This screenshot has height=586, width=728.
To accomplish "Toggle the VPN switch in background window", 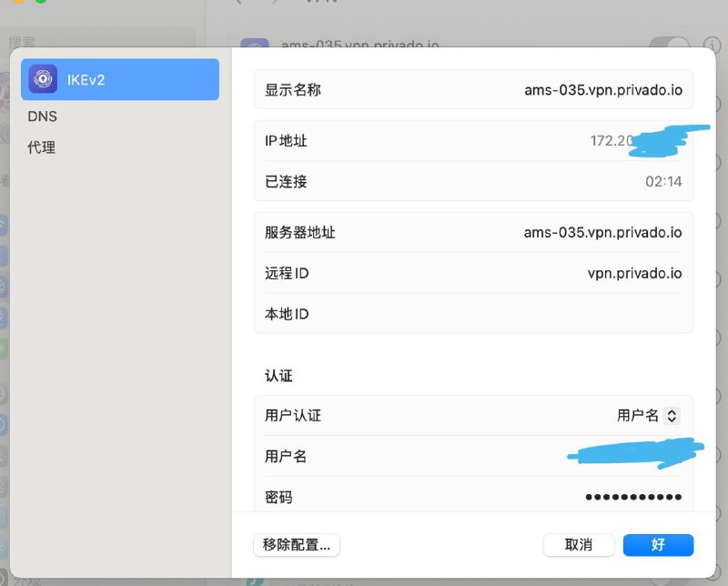I will click(x=669, y=44).
